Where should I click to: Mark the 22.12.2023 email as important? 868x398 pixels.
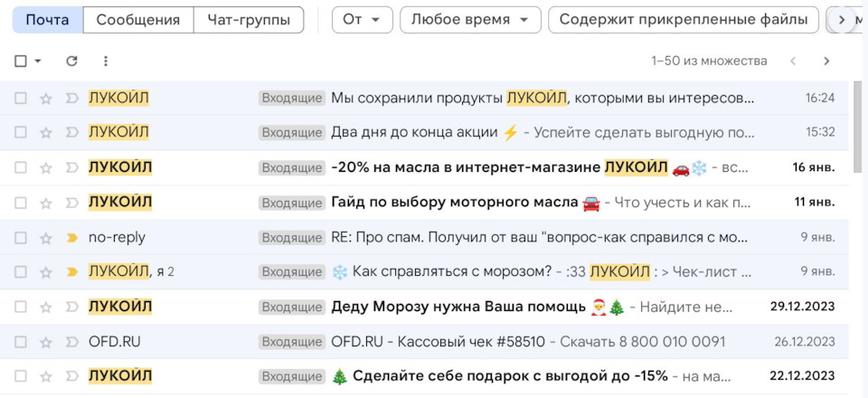[72, 376]
